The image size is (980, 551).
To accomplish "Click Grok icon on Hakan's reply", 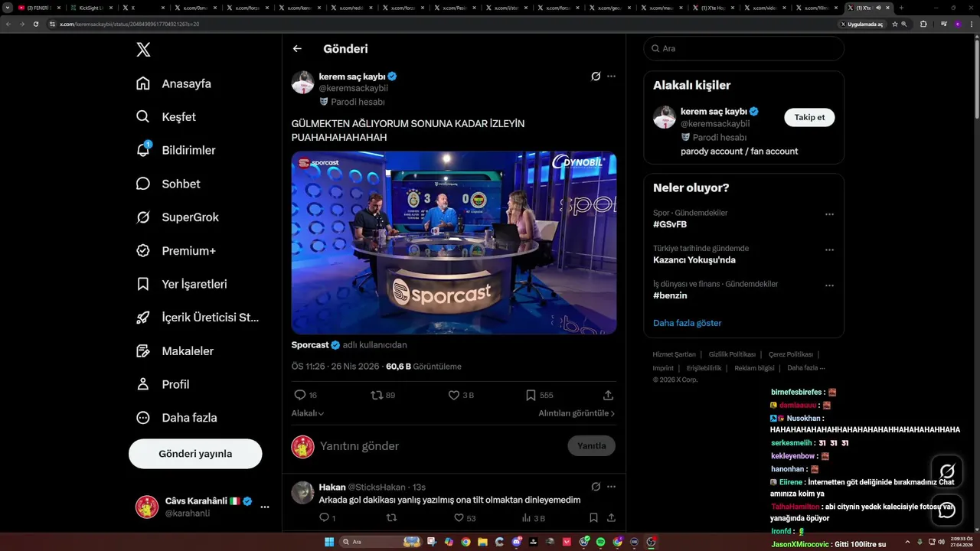I will [596, 487].
